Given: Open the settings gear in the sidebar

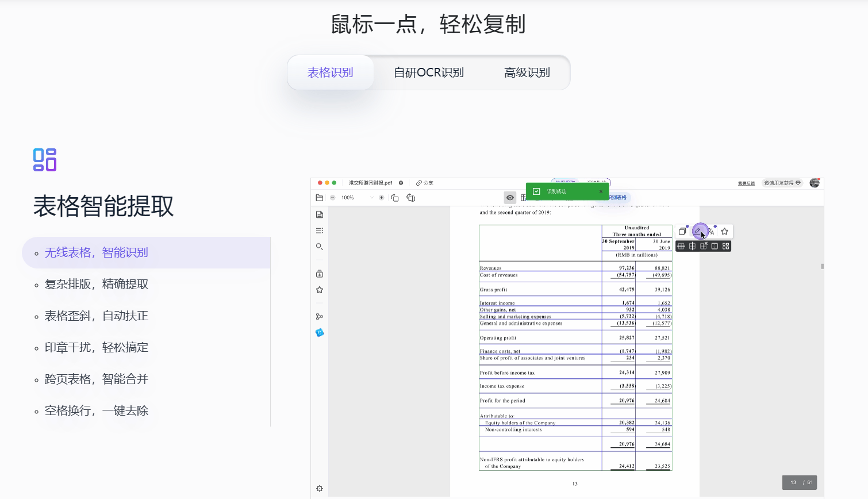Looking at the screenshot, I should coord(320,489).
